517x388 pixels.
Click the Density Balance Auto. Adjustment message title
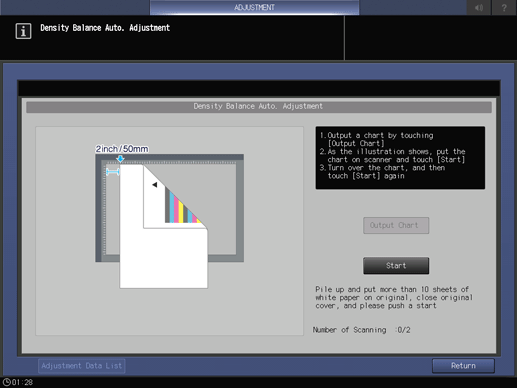coord(105,28)
